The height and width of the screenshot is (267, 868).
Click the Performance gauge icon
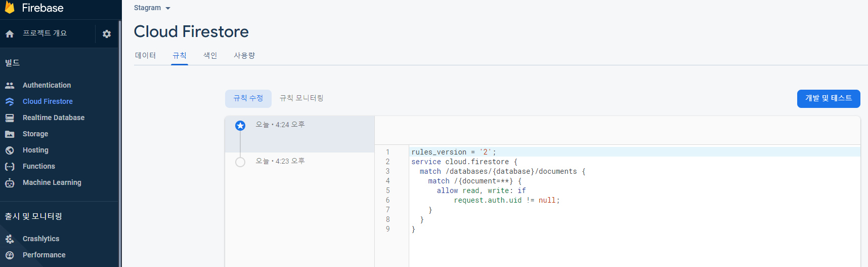[x=10, y=255]
